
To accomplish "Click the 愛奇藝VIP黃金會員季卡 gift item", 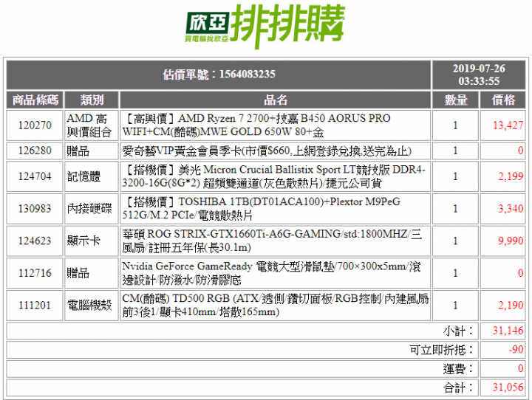I will (267, 151).
